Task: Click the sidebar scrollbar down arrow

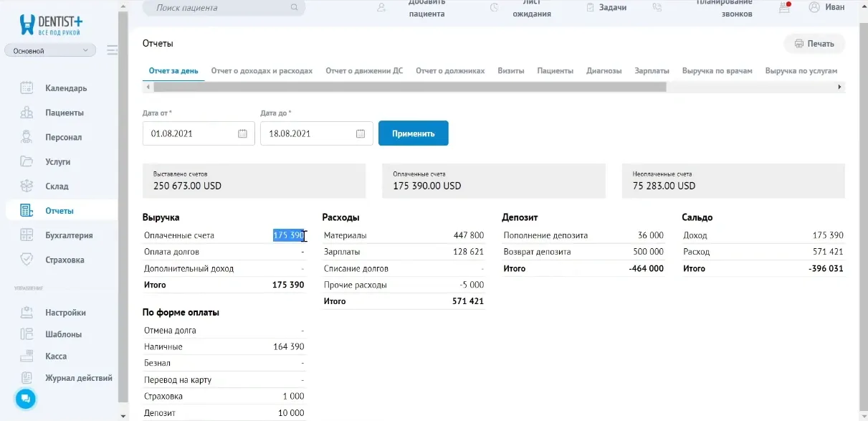Action: 123,416
